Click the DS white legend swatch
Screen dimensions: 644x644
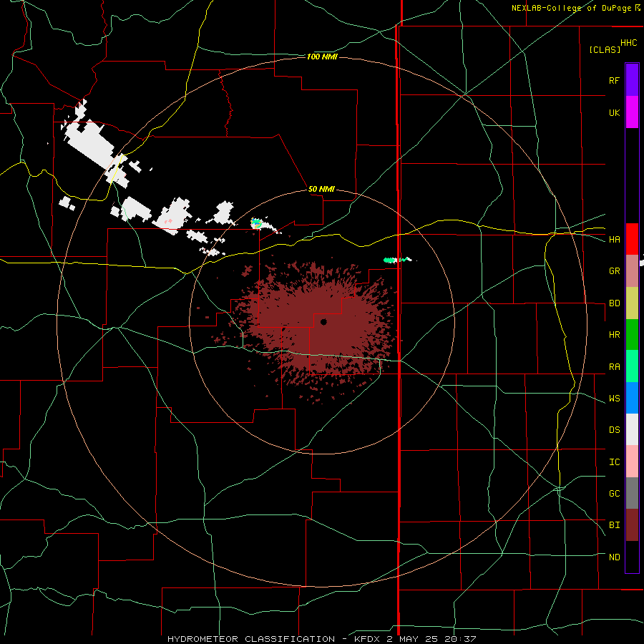tap(632, 429)
